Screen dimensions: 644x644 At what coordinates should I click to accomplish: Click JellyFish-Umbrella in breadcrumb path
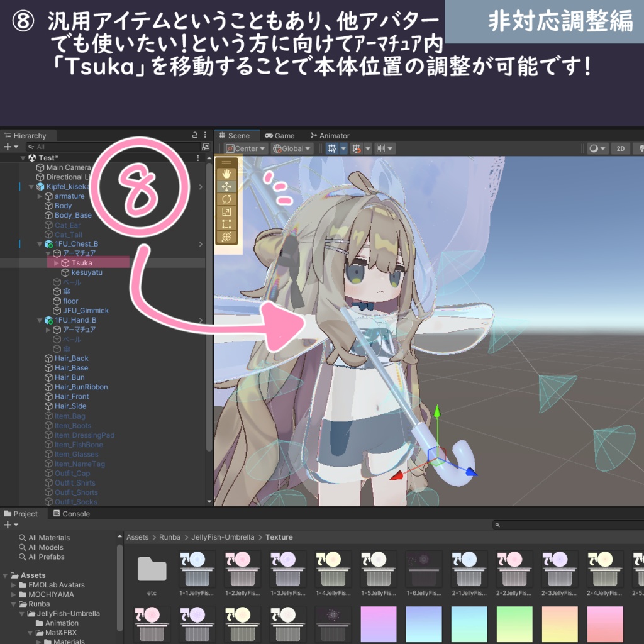coord(223,537)
